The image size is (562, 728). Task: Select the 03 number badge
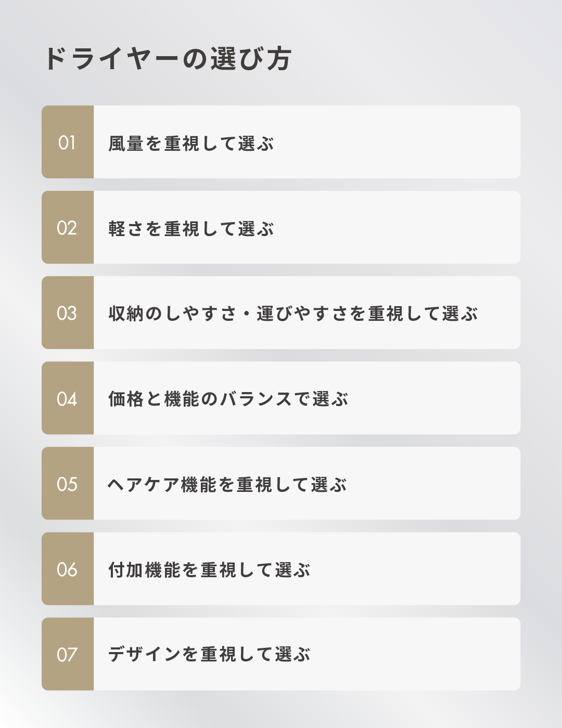[x=67, y=313]
